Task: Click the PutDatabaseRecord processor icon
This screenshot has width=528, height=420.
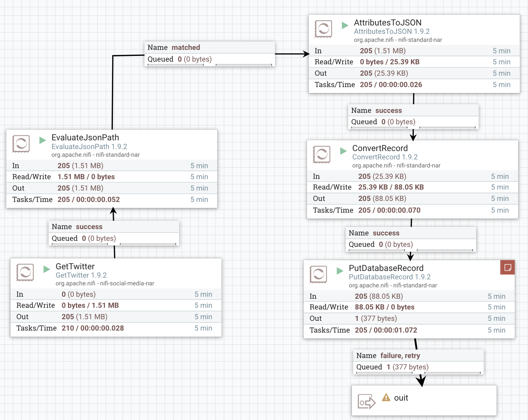Action: [318, 275]
